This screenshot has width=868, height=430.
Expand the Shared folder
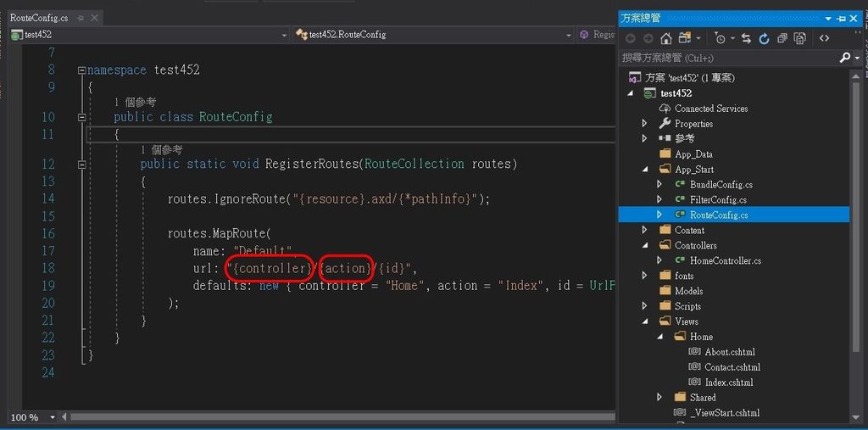(x=659, y=397)
